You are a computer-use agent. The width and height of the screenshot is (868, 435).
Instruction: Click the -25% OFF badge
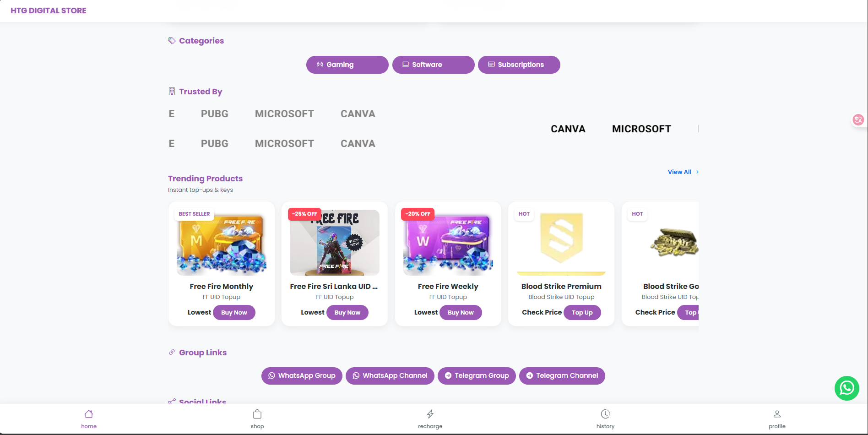point(304,214)
